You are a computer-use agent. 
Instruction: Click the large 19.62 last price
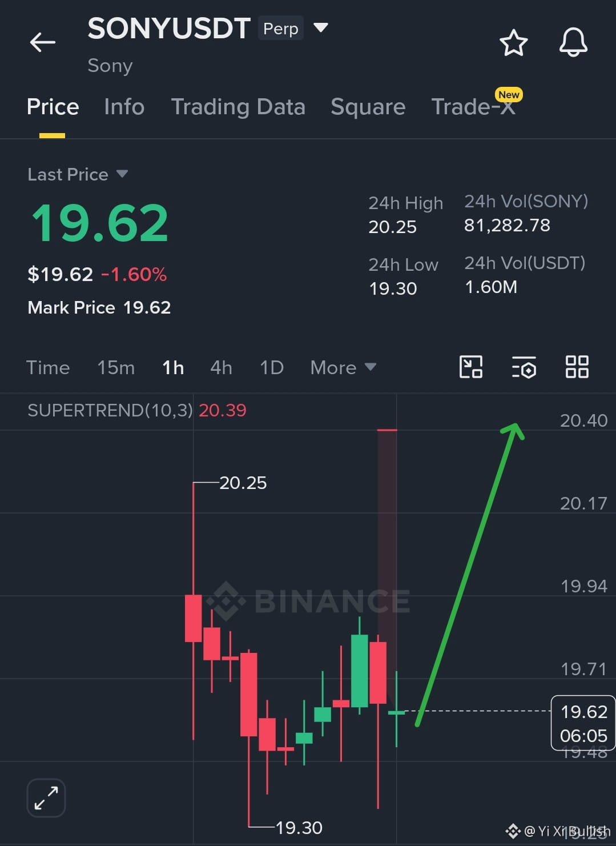pos(100,223)
